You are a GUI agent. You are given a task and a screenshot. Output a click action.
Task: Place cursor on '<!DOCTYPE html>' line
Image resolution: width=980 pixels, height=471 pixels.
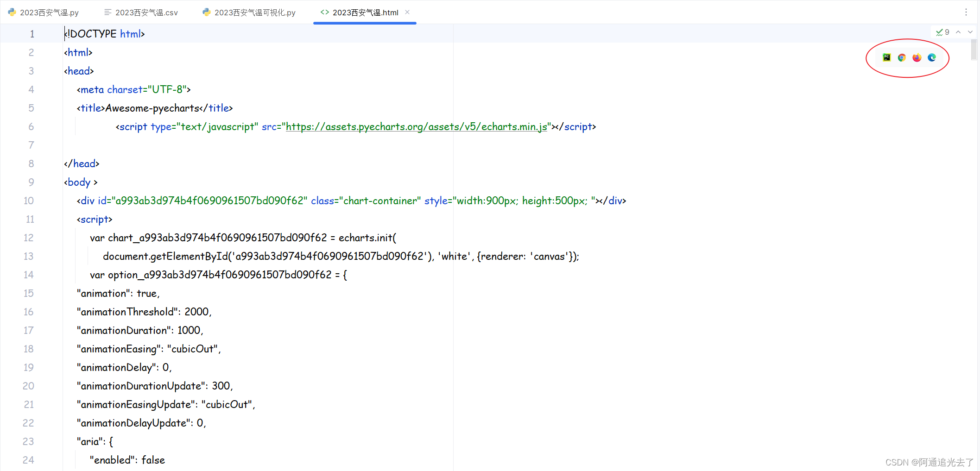(x=104, y=34)
